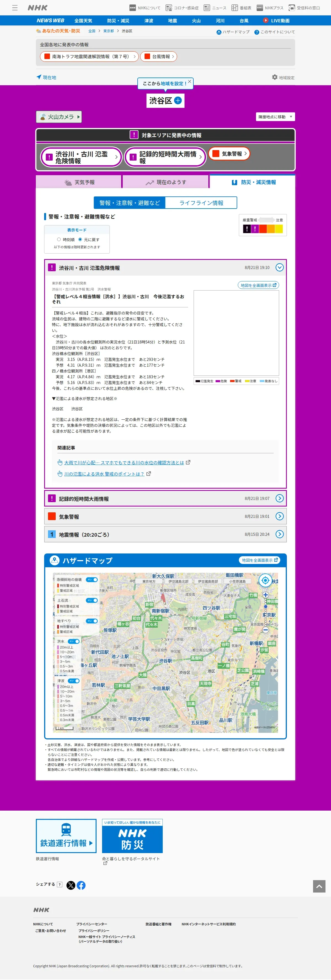
Task: Click 地図を全画面表示 in ハザードマップ header
Action: 260,560
